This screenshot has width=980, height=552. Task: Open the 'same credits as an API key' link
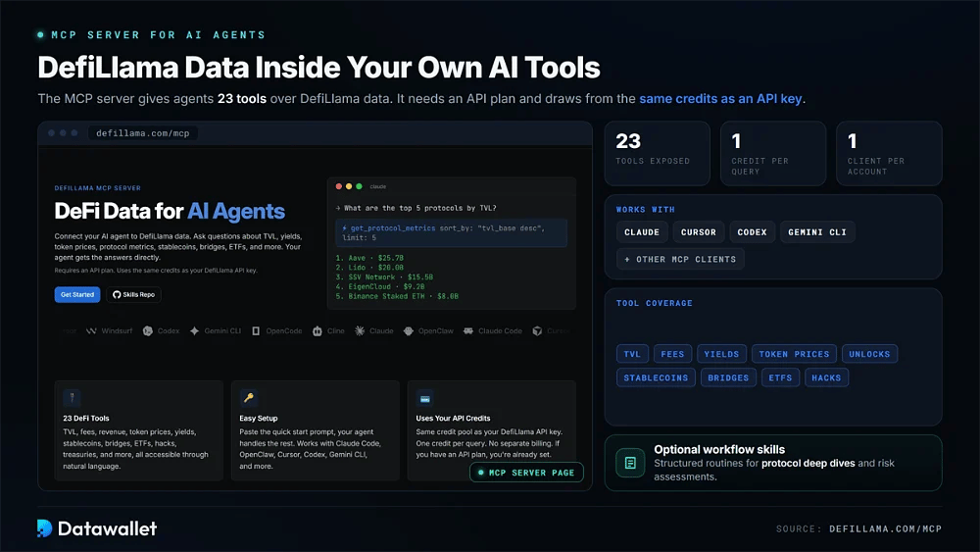(720, 99)
